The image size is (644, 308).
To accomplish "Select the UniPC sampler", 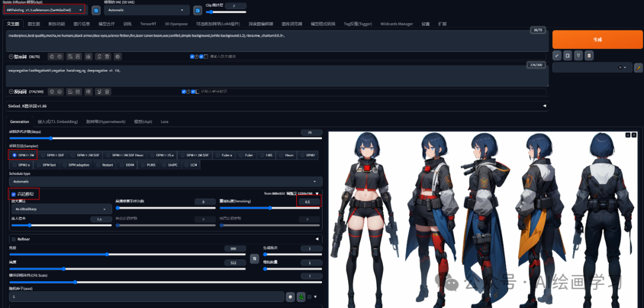I will (x=171, y=165).
